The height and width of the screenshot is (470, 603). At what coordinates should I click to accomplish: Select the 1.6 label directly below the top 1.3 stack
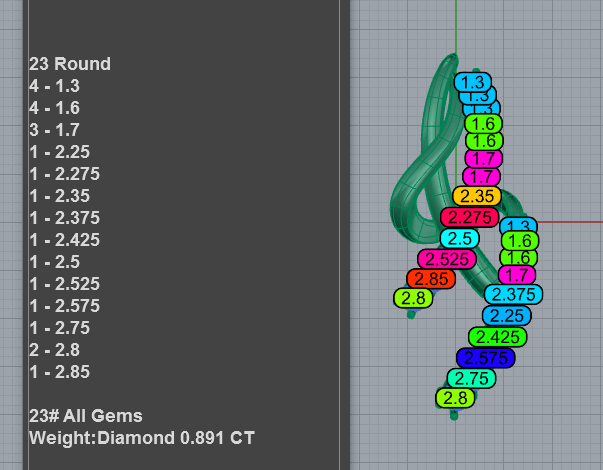click(x=483, y=124)
